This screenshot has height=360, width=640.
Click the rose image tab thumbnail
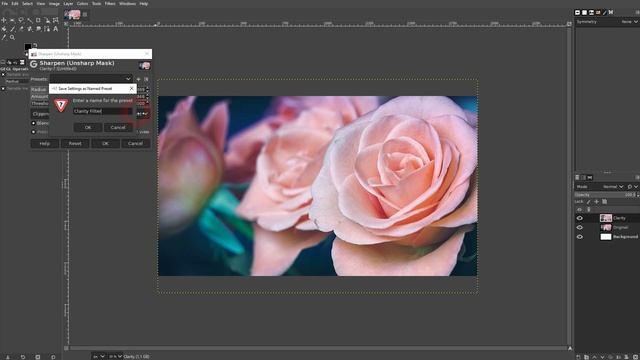(x=73, y=14)
